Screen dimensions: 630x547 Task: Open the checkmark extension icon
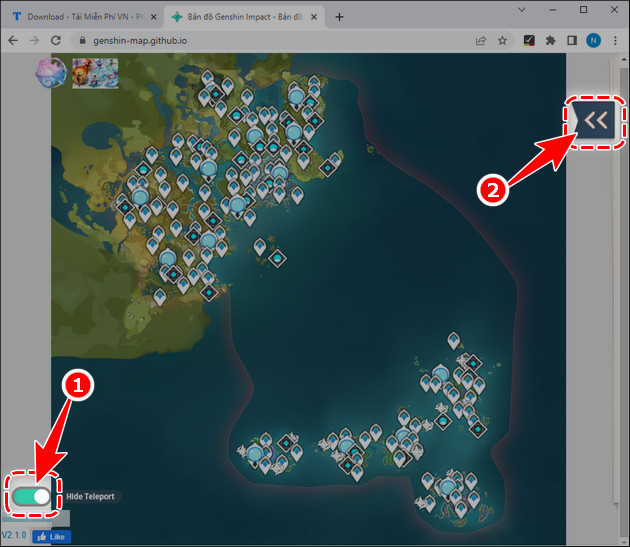[x=529, y=40]
